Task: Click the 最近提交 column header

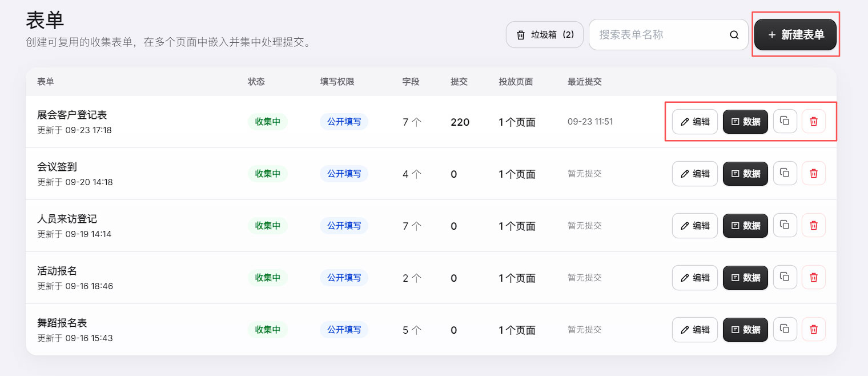Action: (585, 82)
